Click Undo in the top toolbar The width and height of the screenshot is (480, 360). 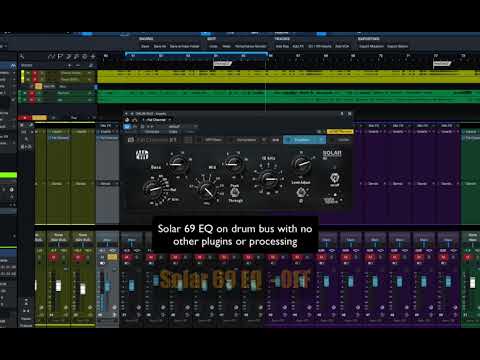pyautogui.click(x=213, y=46)
